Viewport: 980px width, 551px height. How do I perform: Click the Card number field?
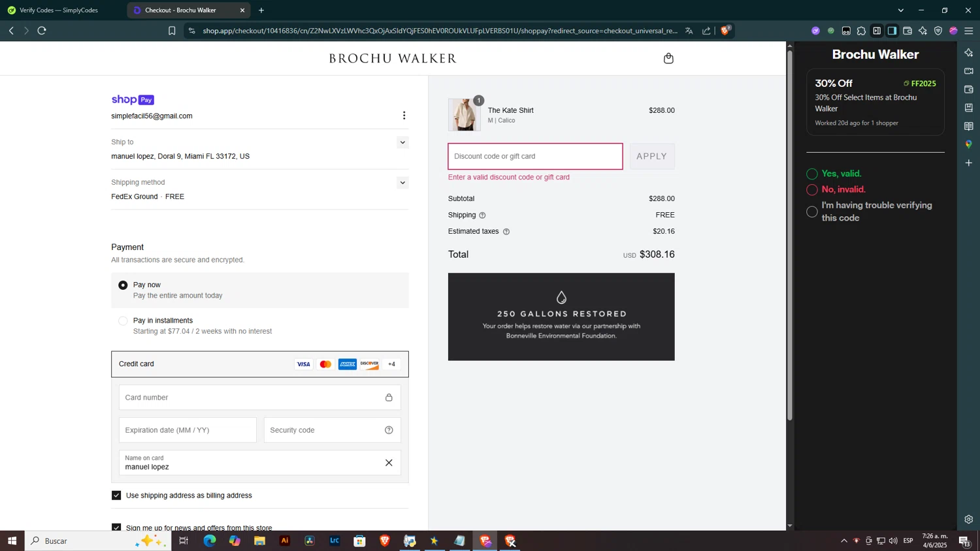click(260, 398)
